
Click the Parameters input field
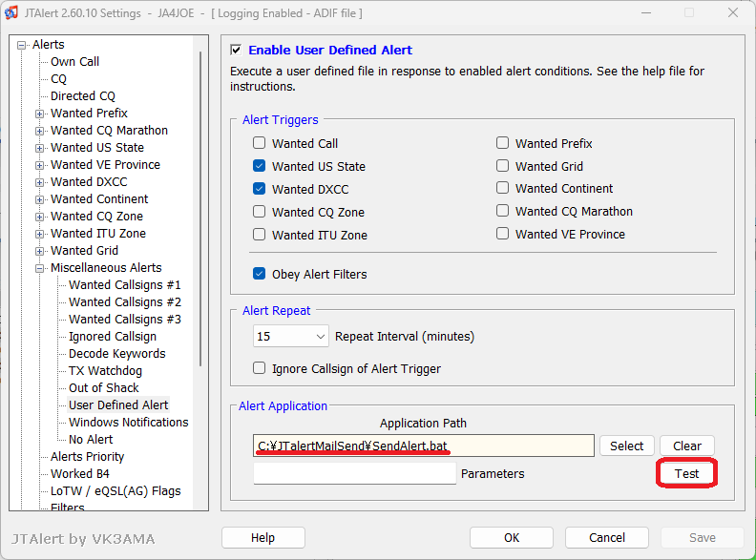point(354,474)
